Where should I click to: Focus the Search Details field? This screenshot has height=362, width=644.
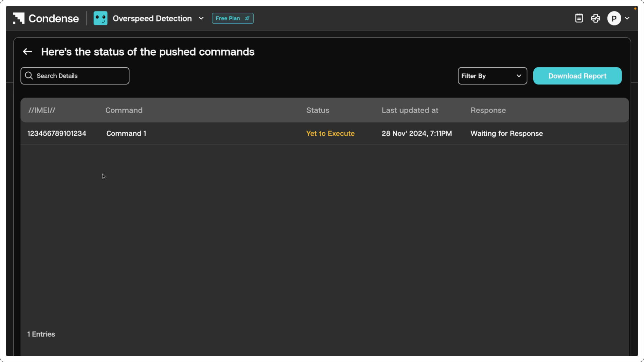pos(80,76)
